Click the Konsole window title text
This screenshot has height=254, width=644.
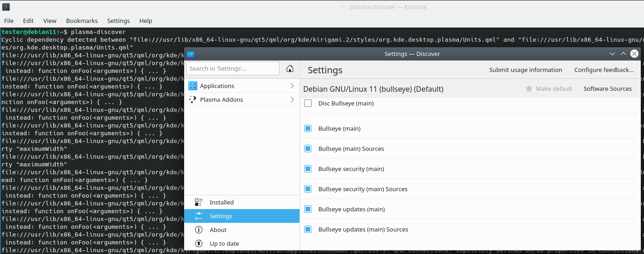pyautogui.click(x=384, y=7)
